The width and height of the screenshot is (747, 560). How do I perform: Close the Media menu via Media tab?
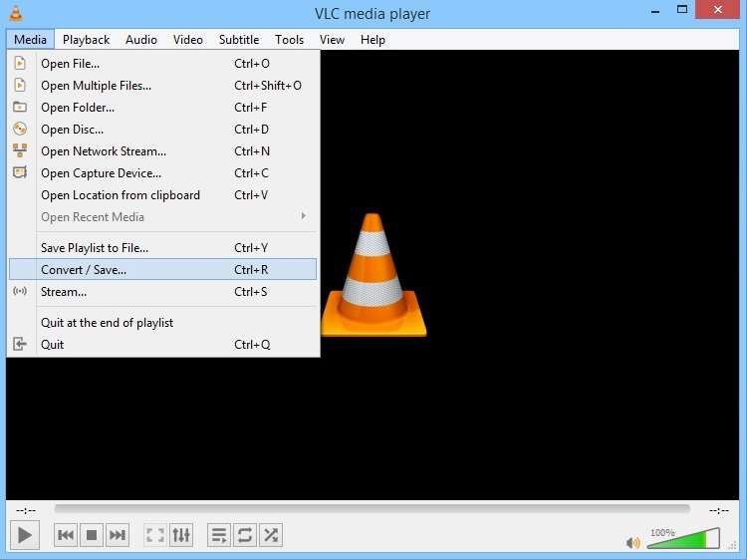[30, 40]
